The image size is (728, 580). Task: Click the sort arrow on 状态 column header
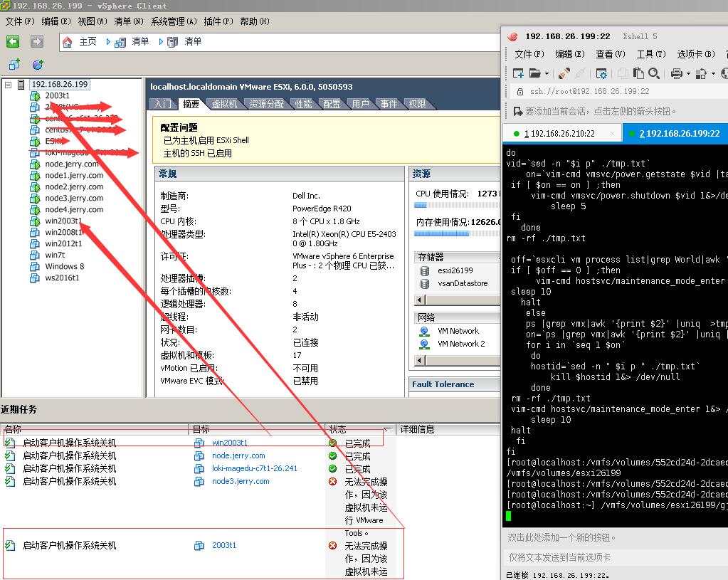[x=386, y=429]
